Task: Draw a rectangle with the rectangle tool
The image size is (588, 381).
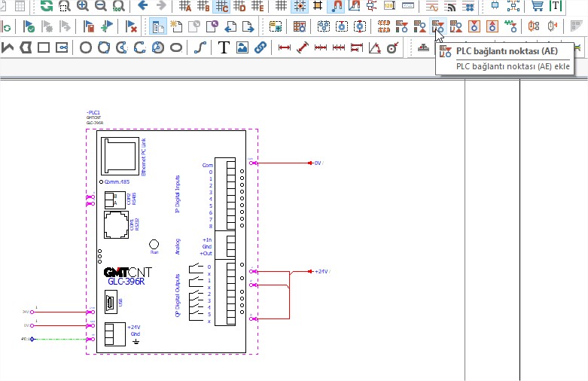Action: click(44, 47)
